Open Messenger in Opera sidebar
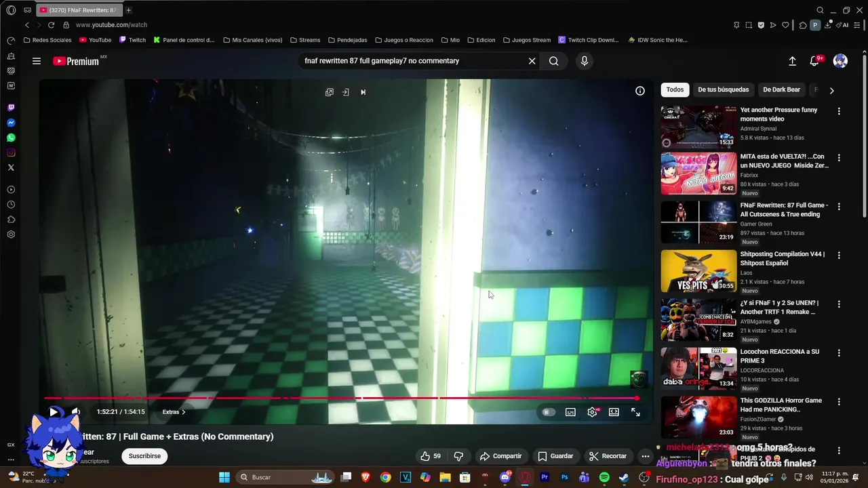 click(x=11, y=123)
